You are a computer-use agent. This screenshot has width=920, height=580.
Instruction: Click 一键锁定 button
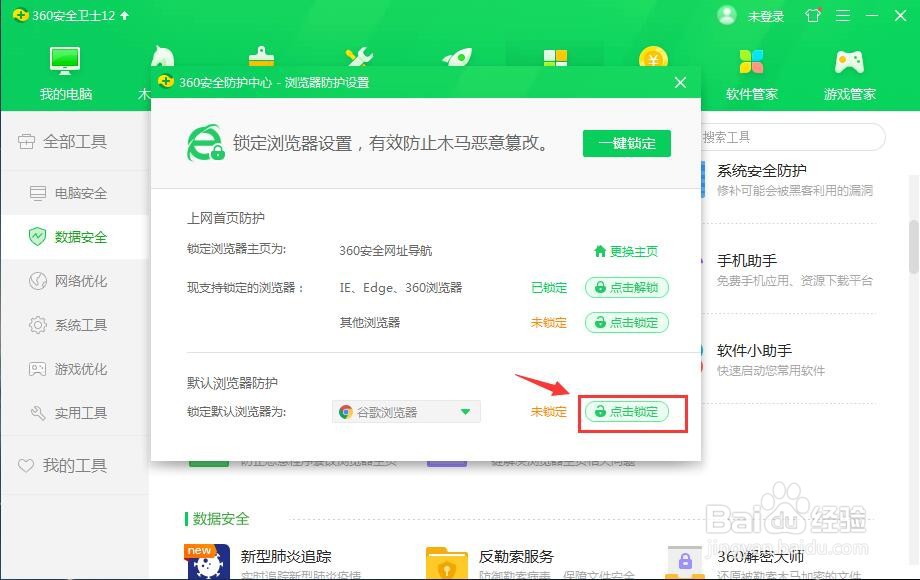pos(627,143)
